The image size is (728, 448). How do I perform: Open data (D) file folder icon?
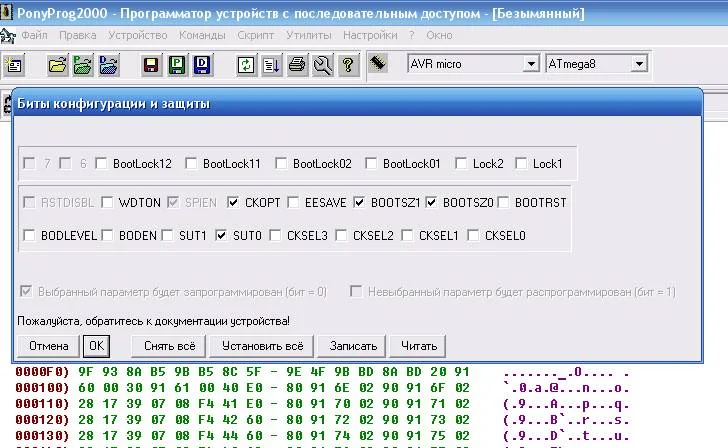tap(109, 65)
